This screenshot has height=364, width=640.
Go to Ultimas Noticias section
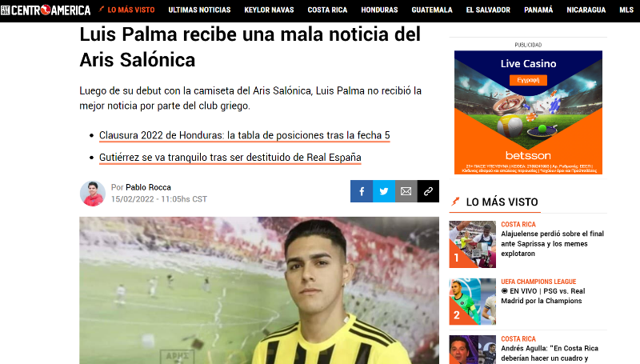(x=199, y=10)
